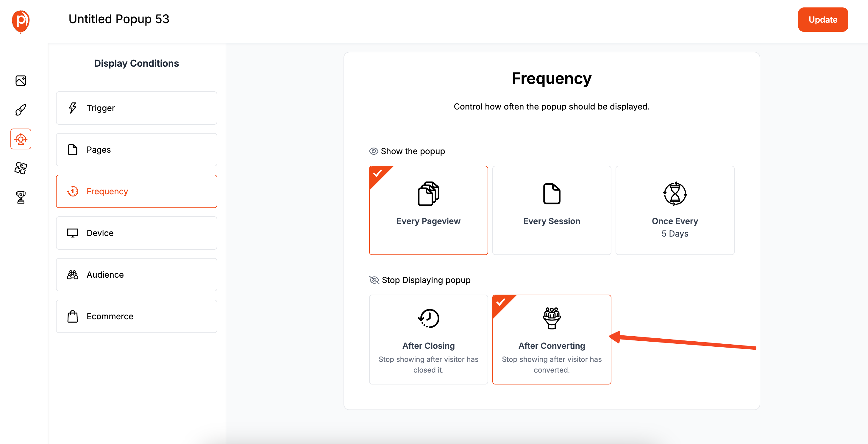
Task: Click the Untitled Popup 53 title
Action: [118, 19]
